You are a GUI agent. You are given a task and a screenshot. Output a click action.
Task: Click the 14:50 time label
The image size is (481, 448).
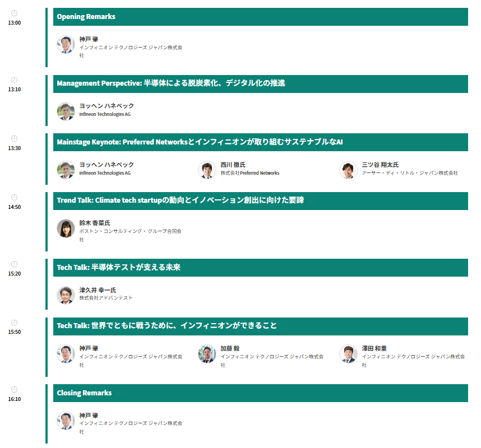(15, 207)
